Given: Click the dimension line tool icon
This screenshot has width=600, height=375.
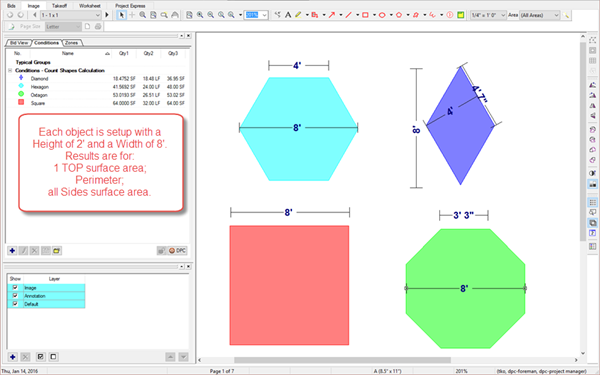Looking at the screenshot, I should (x=277, y=15).
